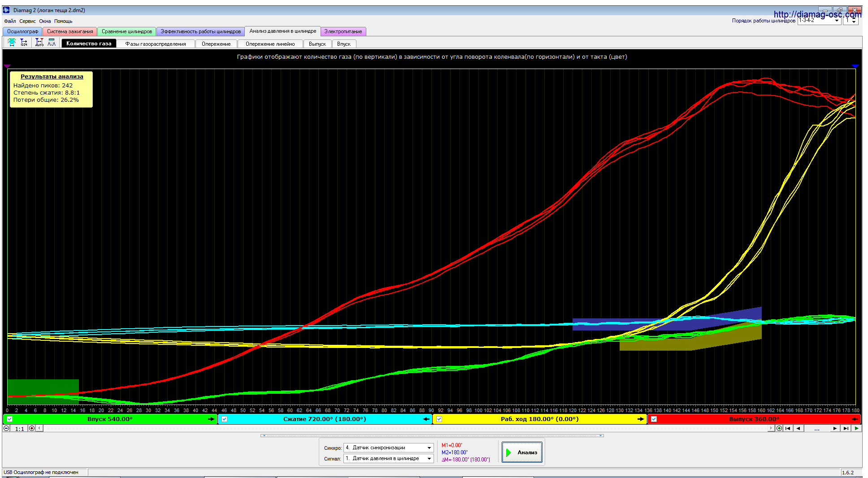Open the Сервис menu
Screen dimensions: 868x478
27,21
